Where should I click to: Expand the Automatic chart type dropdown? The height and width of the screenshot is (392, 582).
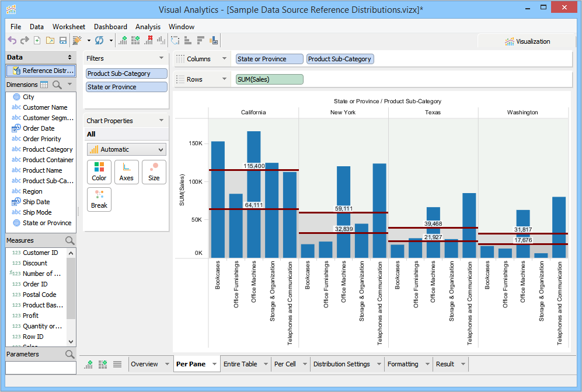point(126,149)
